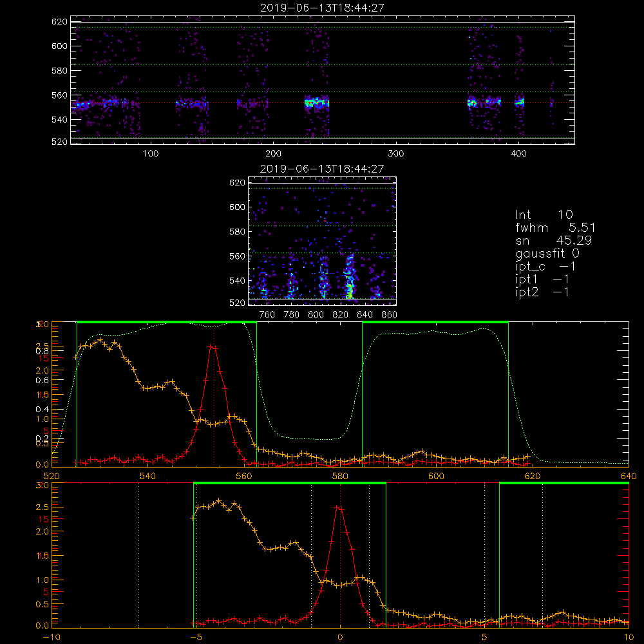Click x-axis tick label 200 of top spectrogram
Screen dimensions: 644x644
274,154
